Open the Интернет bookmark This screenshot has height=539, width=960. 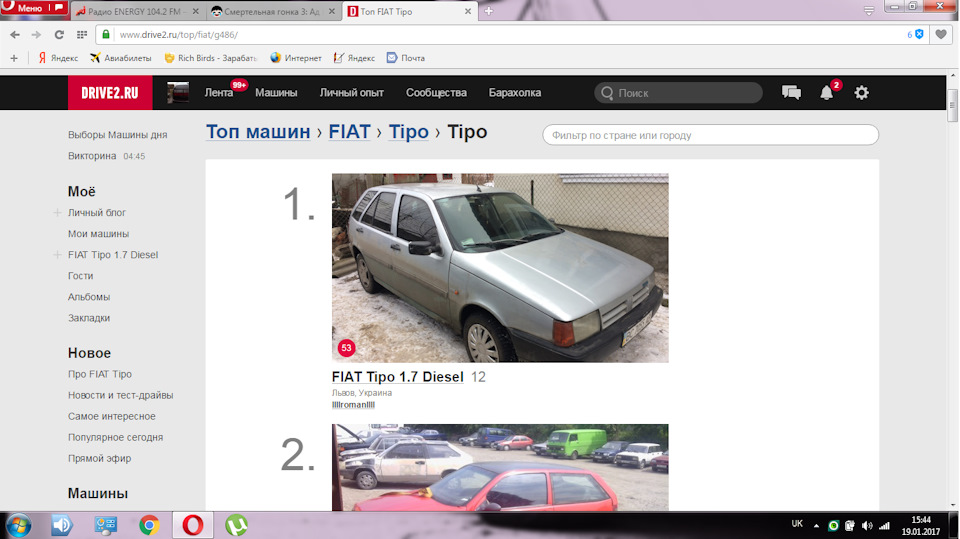tap(296, 58)
